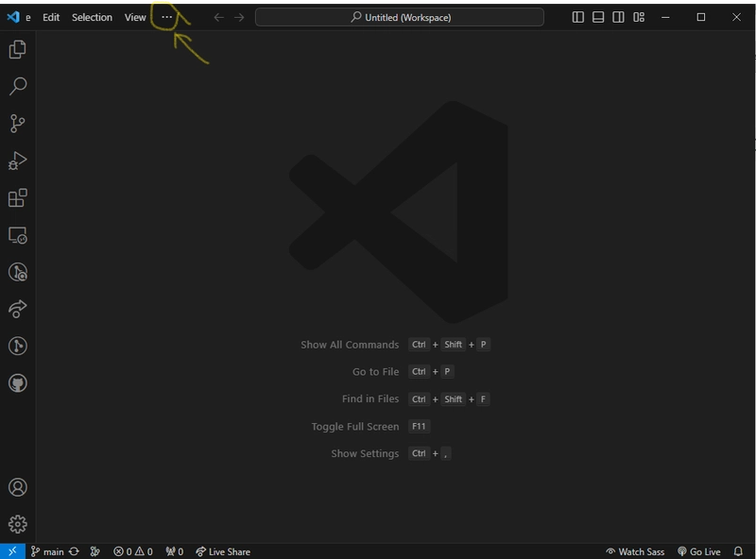This screenshot has width=756, height=559.
Task: Open the Extensions view
Action: pos(17,197)
